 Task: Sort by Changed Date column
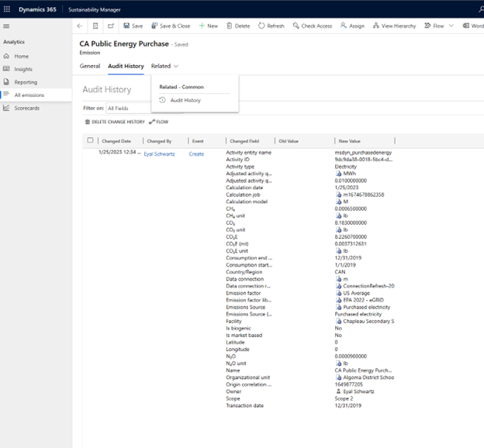coord(116,141)
